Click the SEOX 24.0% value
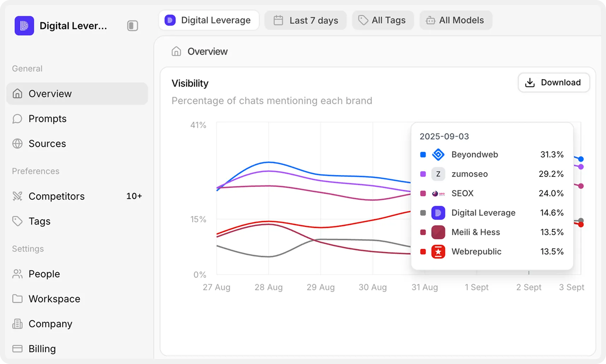Viewport: 606px width, 364px height. click(551, 193)
